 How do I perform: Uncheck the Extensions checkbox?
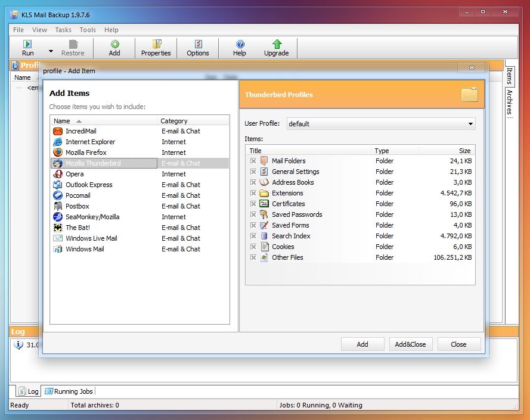tap(253, 193)
